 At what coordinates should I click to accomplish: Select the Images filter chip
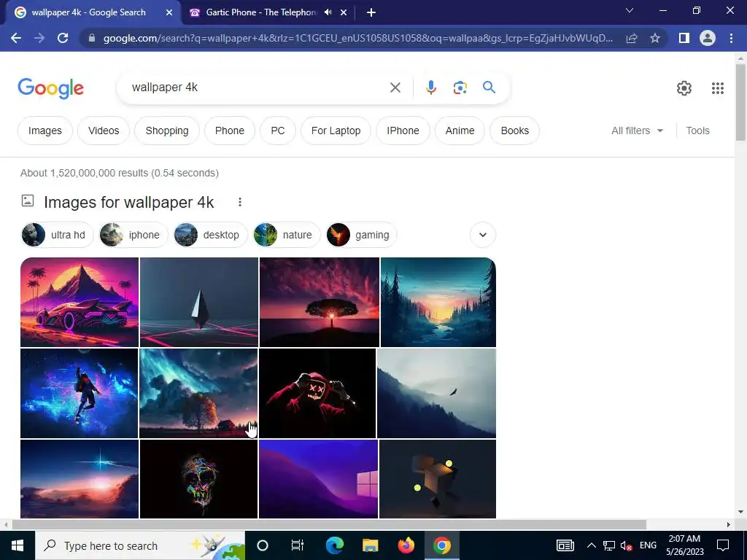click(x=45, y=131)
